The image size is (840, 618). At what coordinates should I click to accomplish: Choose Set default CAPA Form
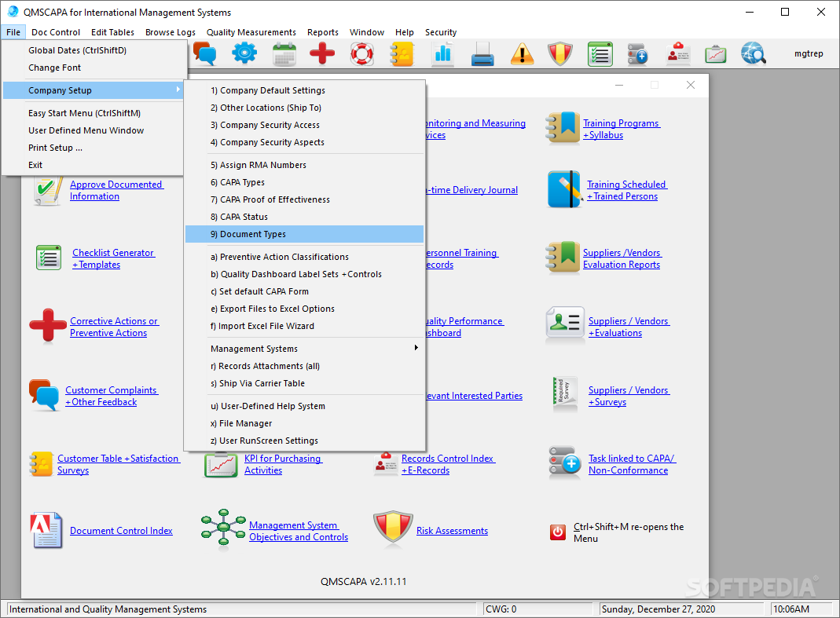click(304, 291)
